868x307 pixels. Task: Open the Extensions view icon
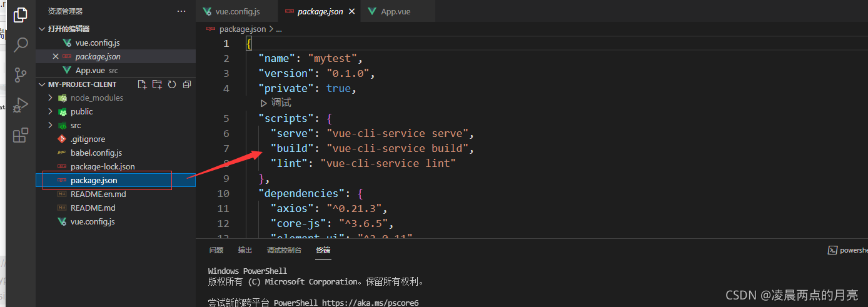coord(21,134)
